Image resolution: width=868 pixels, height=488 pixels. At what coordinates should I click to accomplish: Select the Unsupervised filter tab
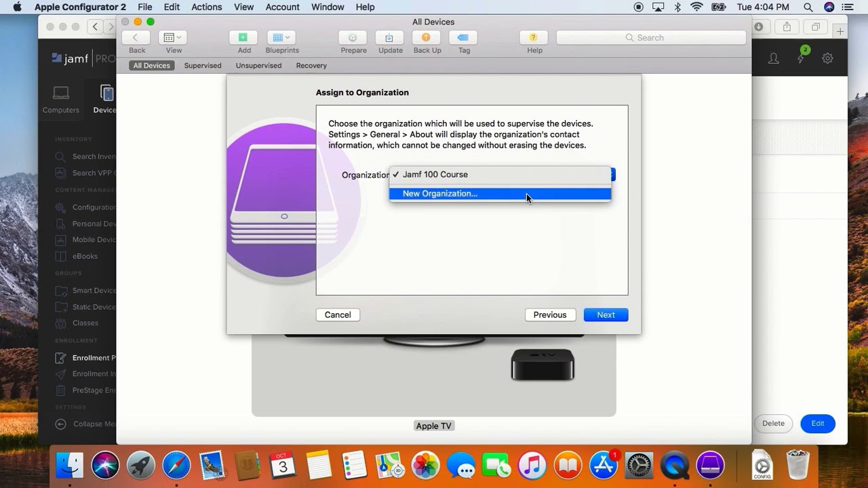tap(258, 66)
